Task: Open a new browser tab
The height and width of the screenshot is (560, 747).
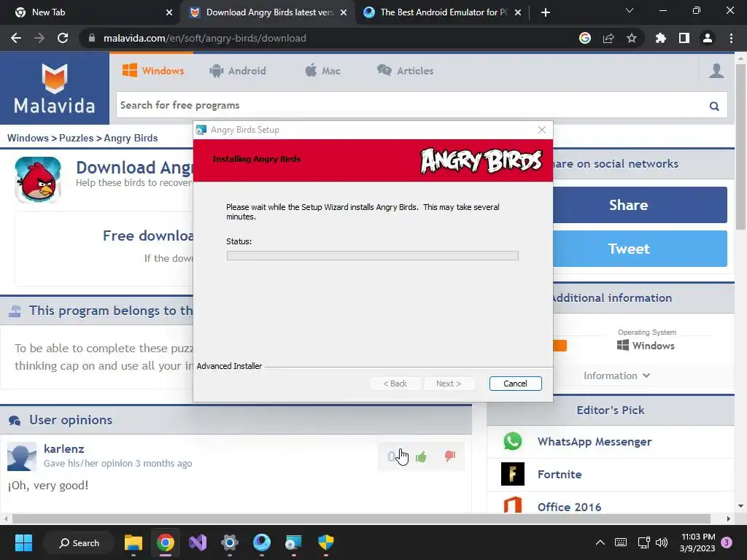Action: (546, 12)
